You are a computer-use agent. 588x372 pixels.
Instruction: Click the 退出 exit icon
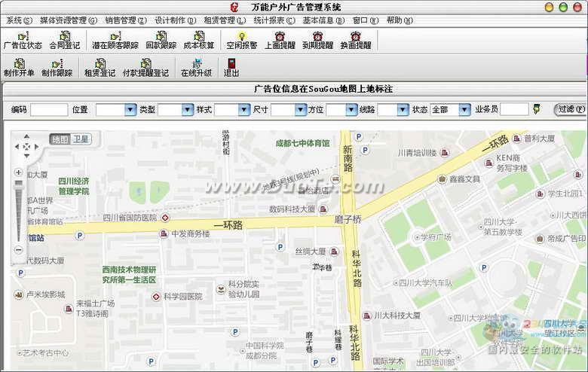(x=231, y=69)
